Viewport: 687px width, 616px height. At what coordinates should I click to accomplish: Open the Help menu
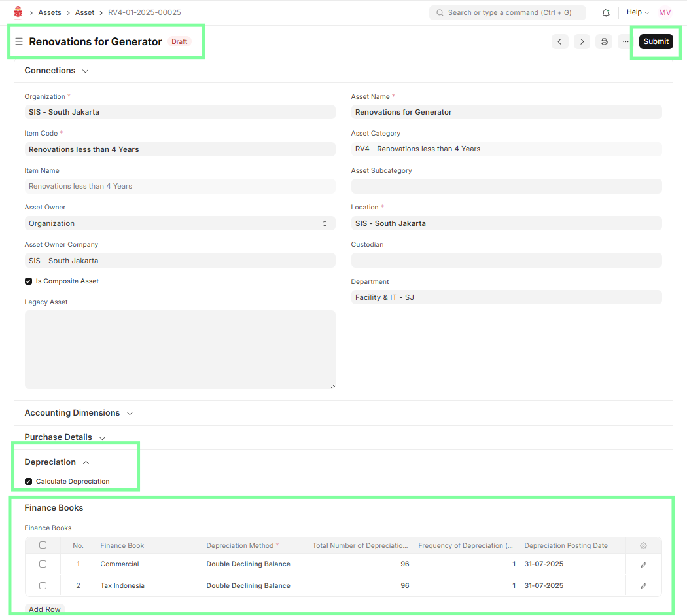pyautogui.click(x=637, y=12)
